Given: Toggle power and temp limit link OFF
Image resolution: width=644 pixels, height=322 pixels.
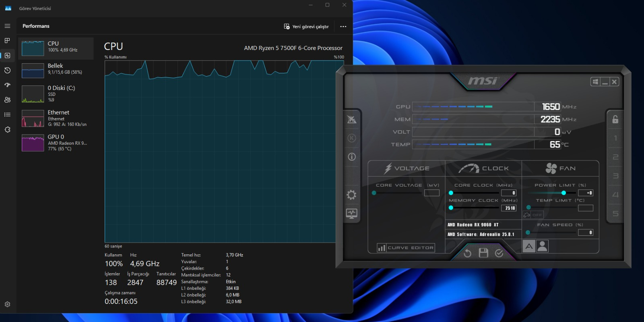Looking at the screenshot, I should click(533, 215).
